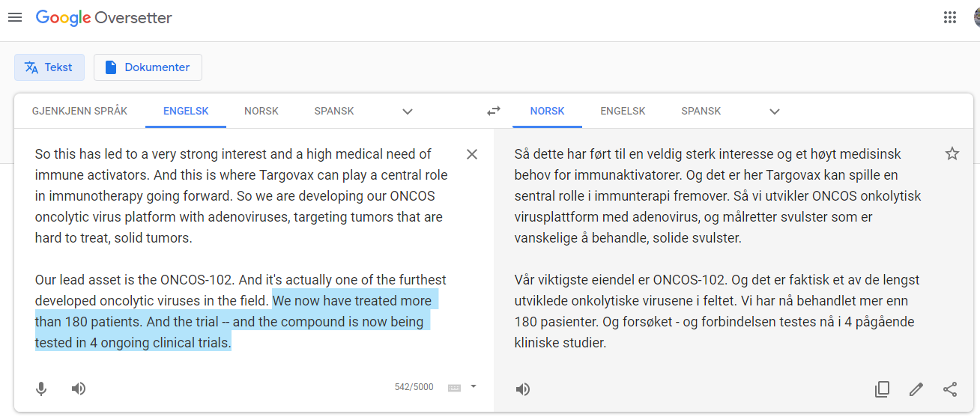Switch to Dokumenter mode

(x=148, y=67)
